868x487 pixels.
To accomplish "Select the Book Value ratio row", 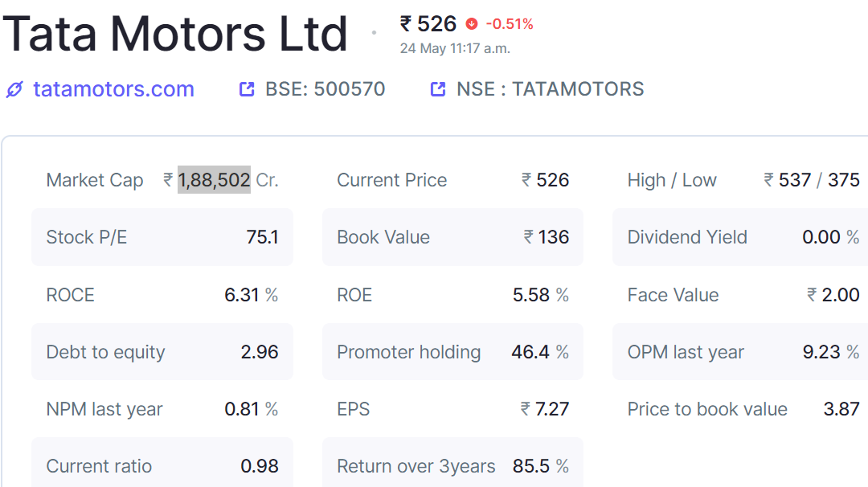I will point(452,237).
